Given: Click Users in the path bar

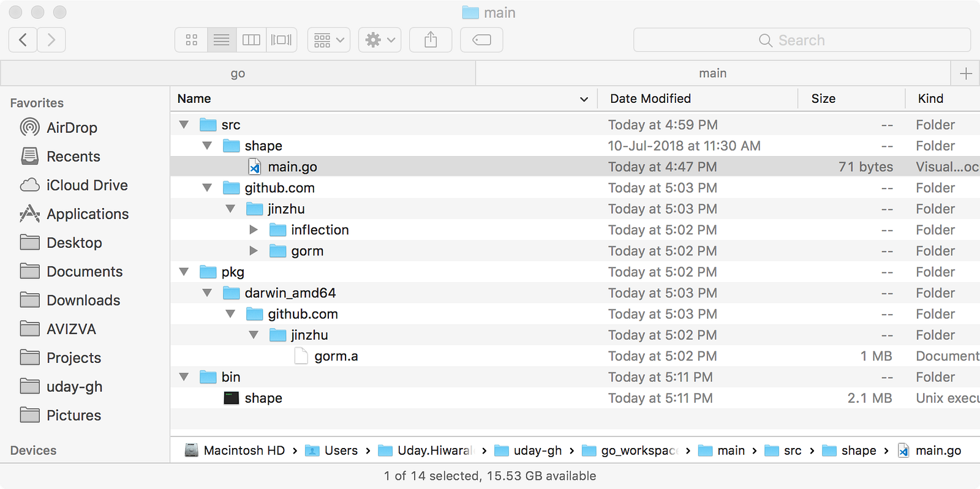Looking at the screenshot, I should [331, 450].
